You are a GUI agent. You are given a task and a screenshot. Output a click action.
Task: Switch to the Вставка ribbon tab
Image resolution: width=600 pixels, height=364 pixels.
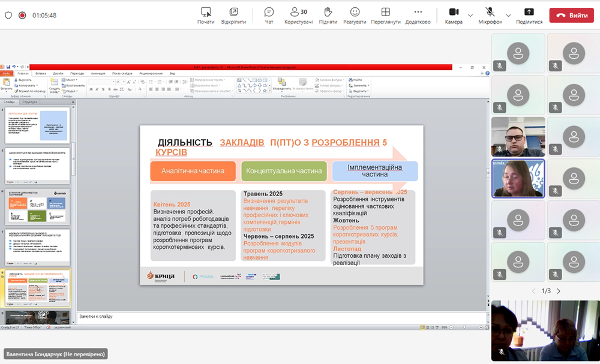(41, 73)
